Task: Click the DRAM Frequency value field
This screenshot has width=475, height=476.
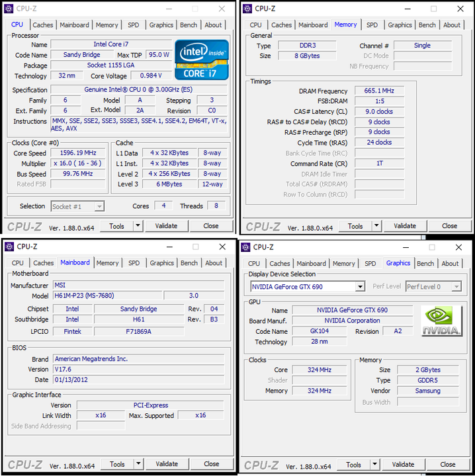Action: coord(379,91)
